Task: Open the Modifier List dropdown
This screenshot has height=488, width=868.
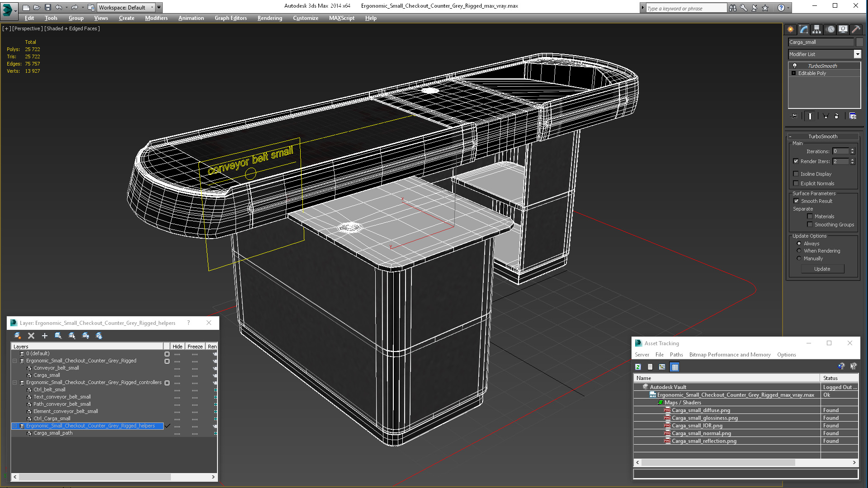Action: click(x=857, y=54)
